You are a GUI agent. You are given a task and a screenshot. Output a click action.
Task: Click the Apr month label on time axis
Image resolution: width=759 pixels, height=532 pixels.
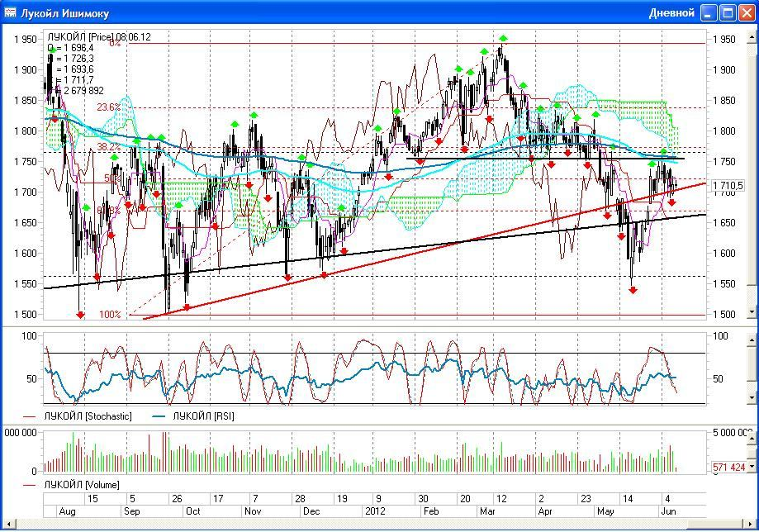pos(545,511)
